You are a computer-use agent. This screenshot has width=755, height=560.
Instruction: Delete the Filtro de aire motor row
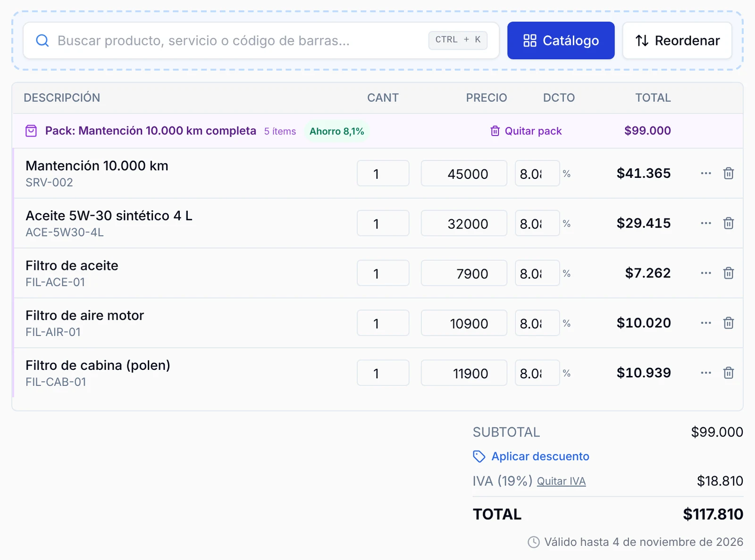[729, 323]
